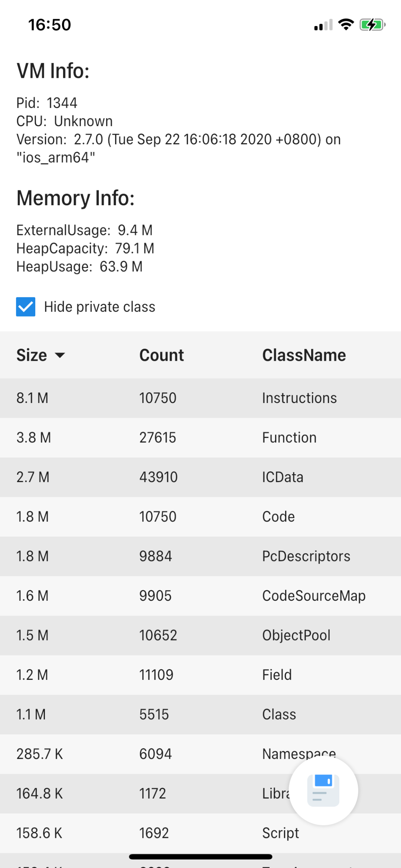Image resolution: width=401 pixels, height=868 pixels.
Task: Click the battery charging icon
Action: point(372,25)
